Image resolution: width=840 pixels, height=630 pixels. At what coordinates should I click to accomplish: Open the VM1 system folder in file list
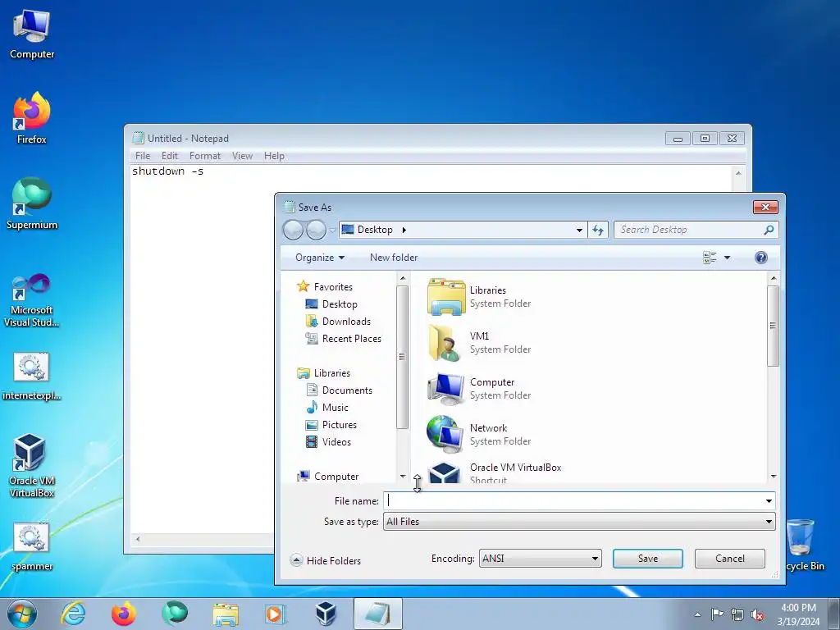tap(479, 343)
